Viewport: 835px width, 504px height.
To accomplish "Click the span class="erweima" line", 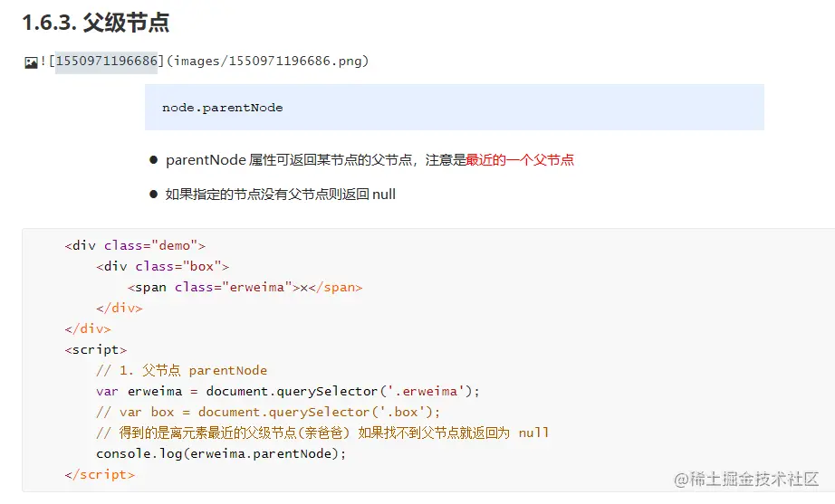I will pos(245,288).
